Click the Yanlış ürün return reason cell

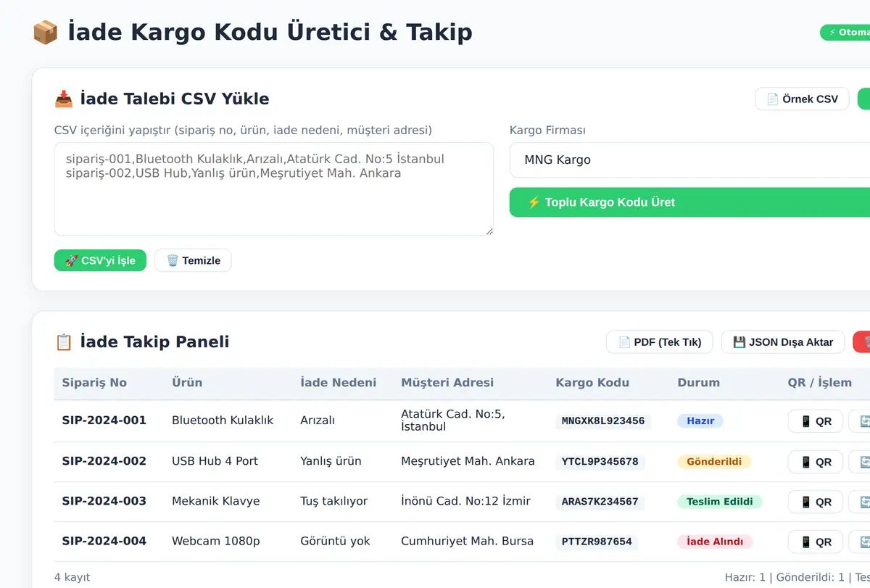pos(331,461)
